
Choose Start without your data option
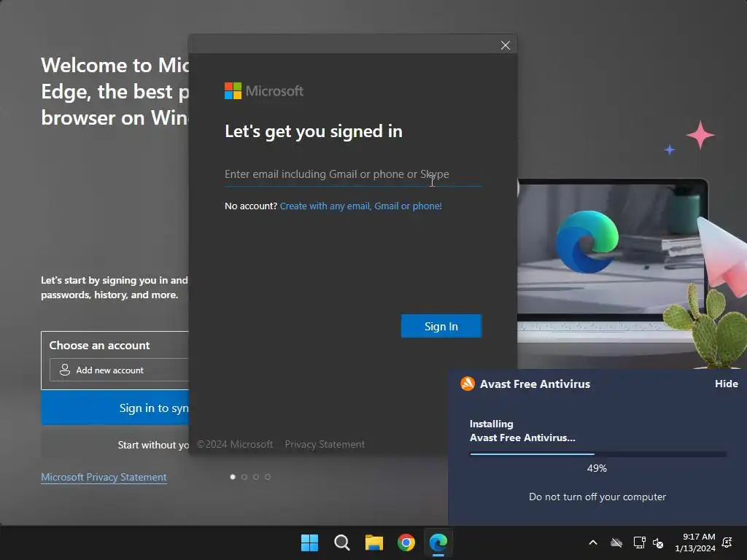coord(115,445)
